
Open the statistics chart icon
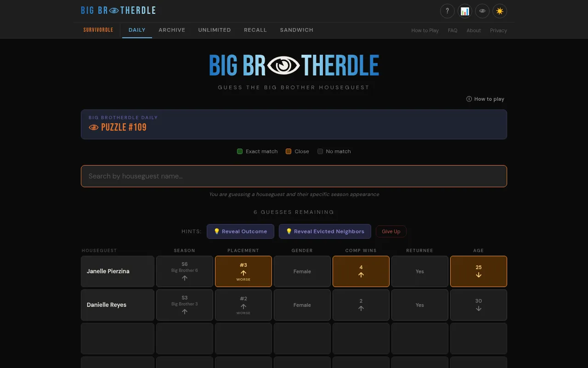[465, 11]
